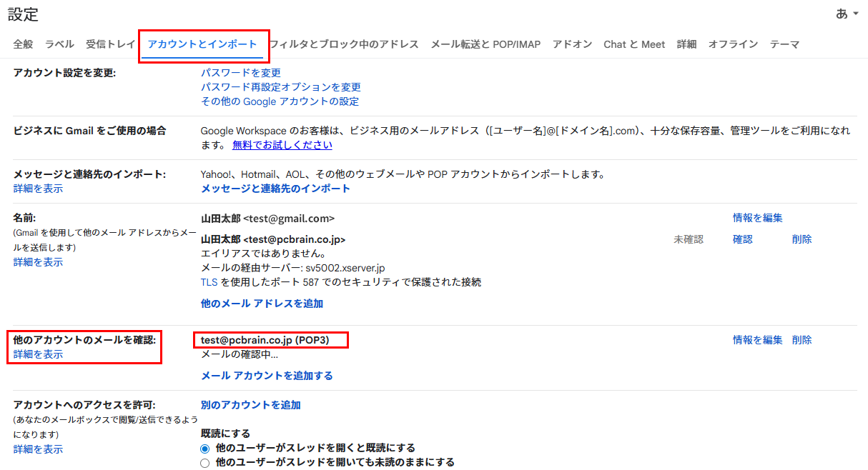This screenshot has height=470, width=868.
Task: Switch to the テーマ tab
Action: point(784,44)
